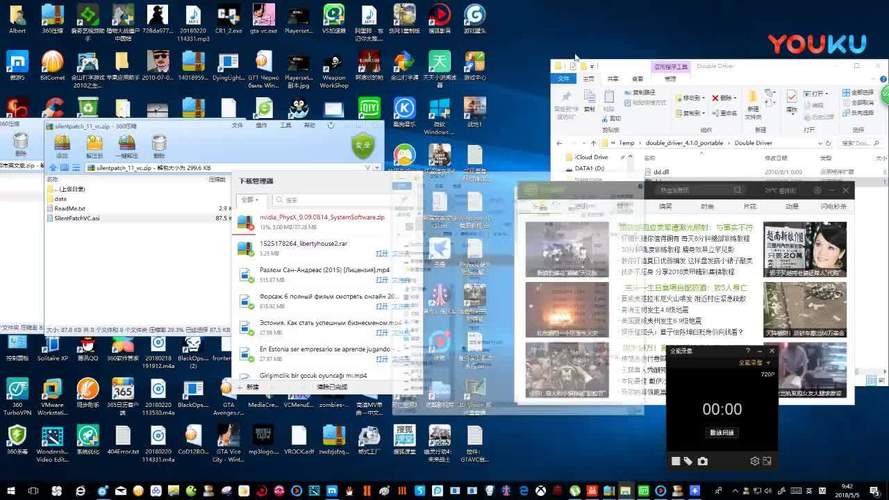Click double_driver_4.1.0_portable in the address path

[x=684, y=143]
